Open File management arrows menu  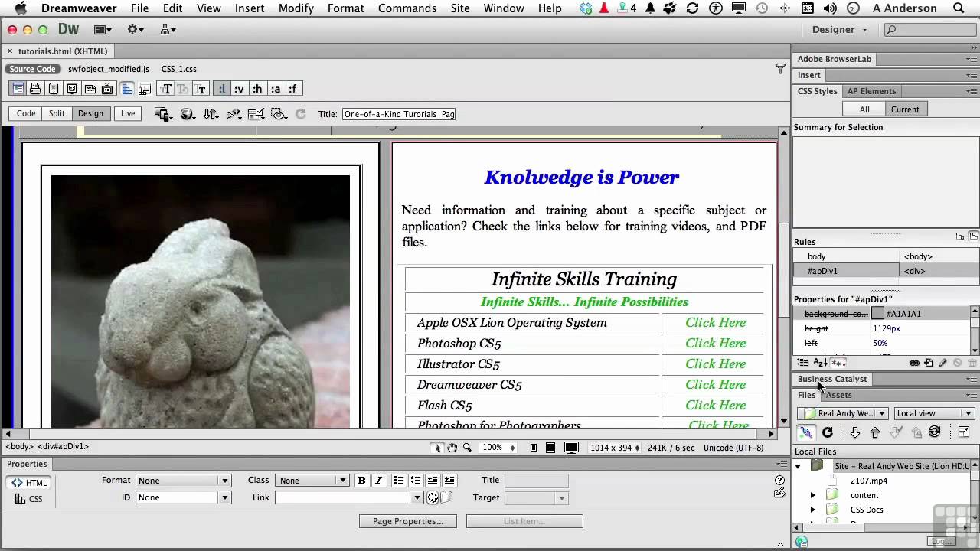click(x=211, y=114)
